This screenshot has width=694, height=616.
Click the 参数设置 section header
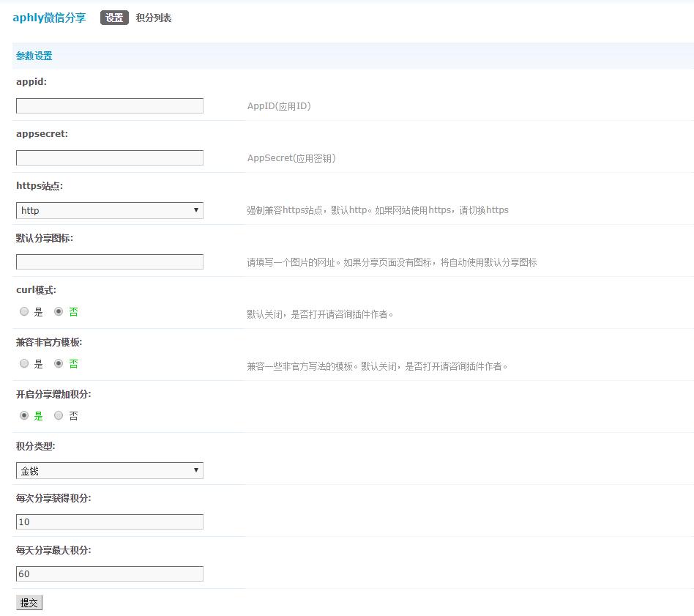[34, 56]
